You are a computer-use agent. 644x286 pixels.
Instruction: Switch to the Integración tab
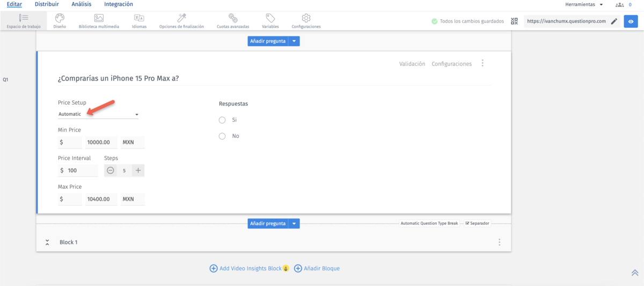coord(119,4)
